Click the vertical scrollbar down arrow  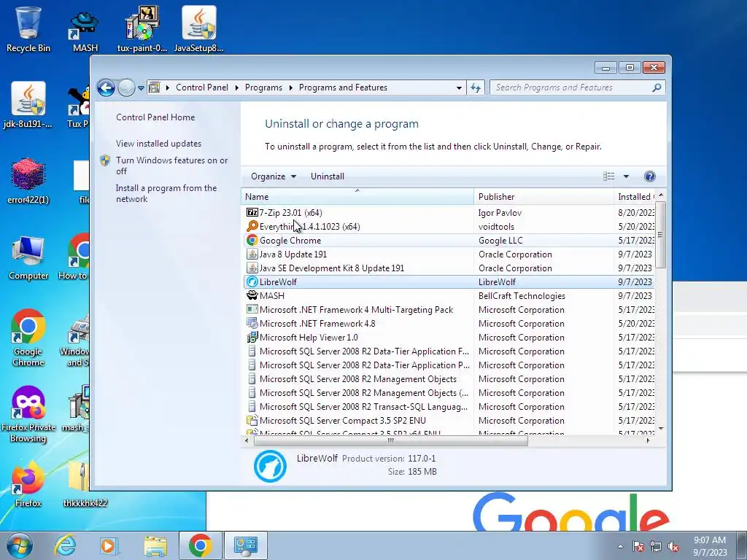[661, 429]
